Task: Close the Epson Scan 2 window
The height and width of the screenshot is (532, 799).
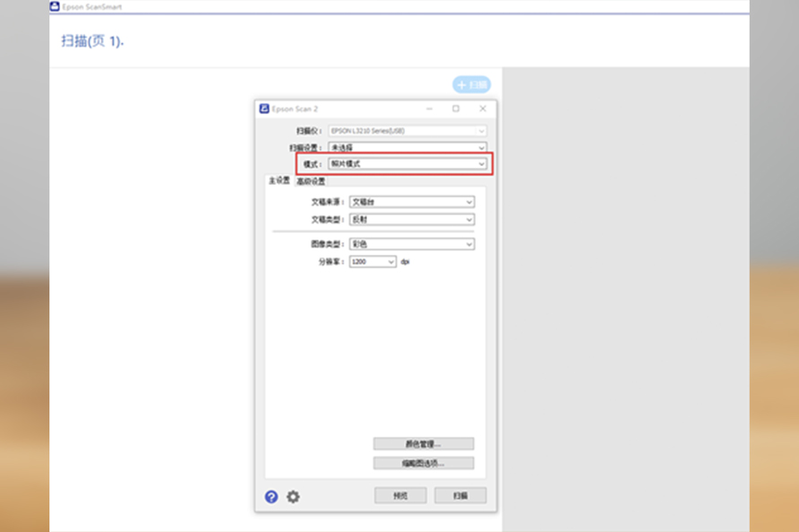Action: pos(483,109)
